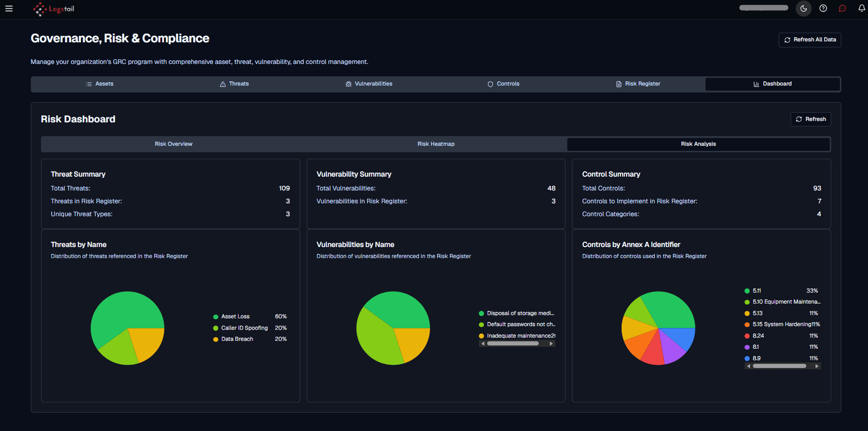Click the 8.1 control legend entry
868x431 pixels.
coord(782,347)
